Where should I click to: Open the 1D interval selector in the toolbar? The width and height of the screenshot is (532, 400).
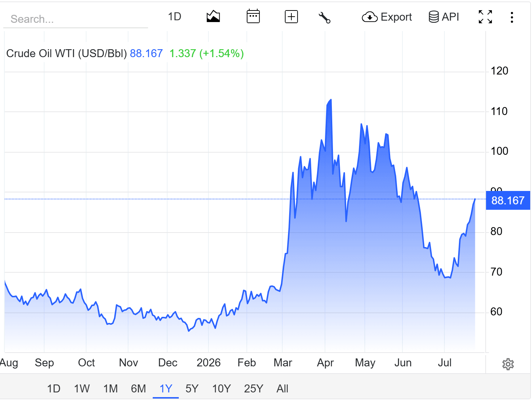pos(174,17)
